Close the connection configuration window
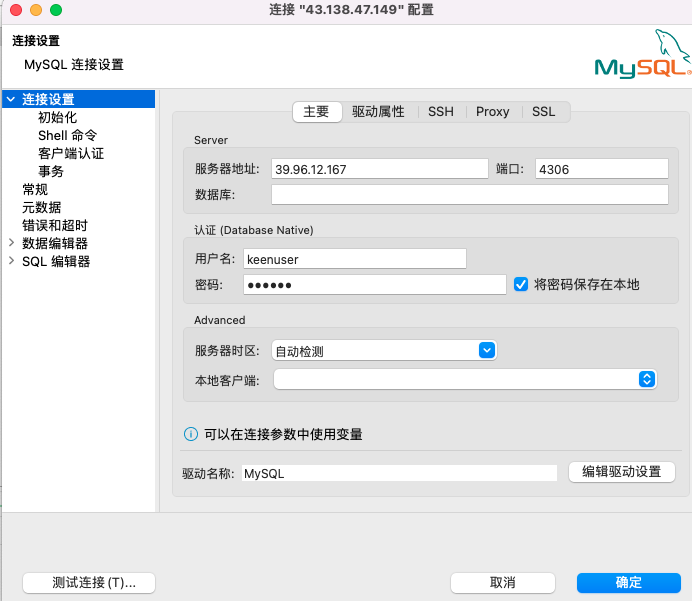The width and height of the screenshot is (692, 601). click(16, 10)
